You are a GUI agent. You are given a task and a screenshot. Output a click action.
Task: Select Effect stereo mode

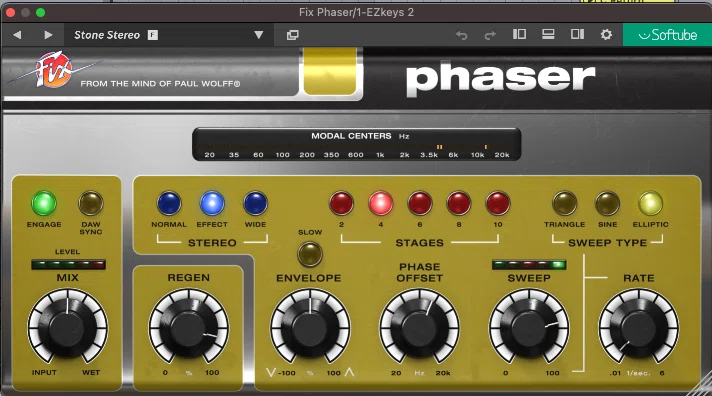click(212, 203)
